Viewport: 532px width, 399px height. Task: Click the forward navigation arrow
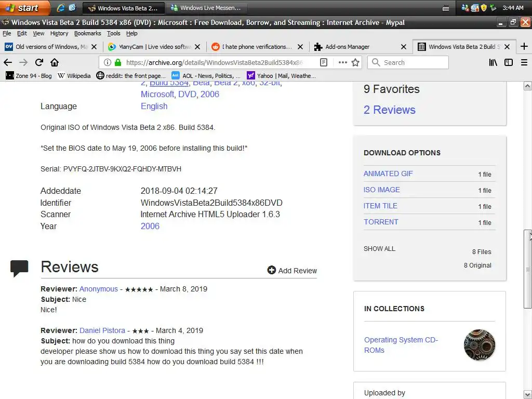[x=23, y=62]
